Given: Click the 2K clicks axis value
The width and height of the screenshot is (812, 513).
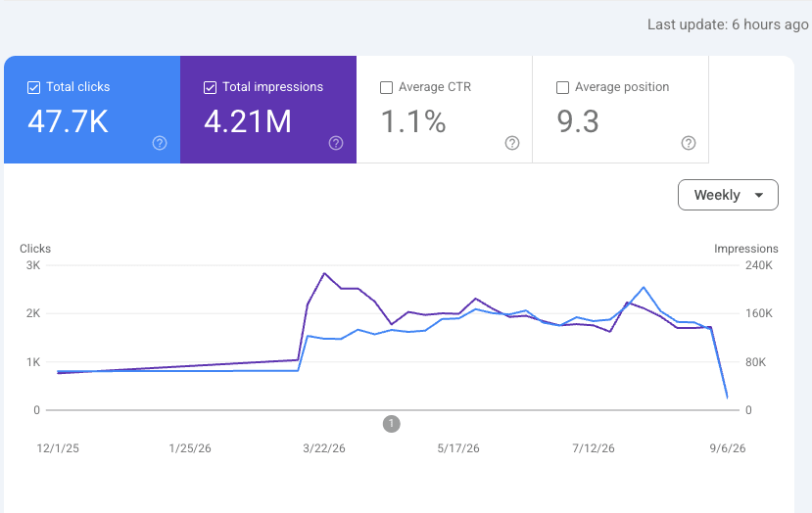Looking at the screenshot, I should [x=33, y=313].
